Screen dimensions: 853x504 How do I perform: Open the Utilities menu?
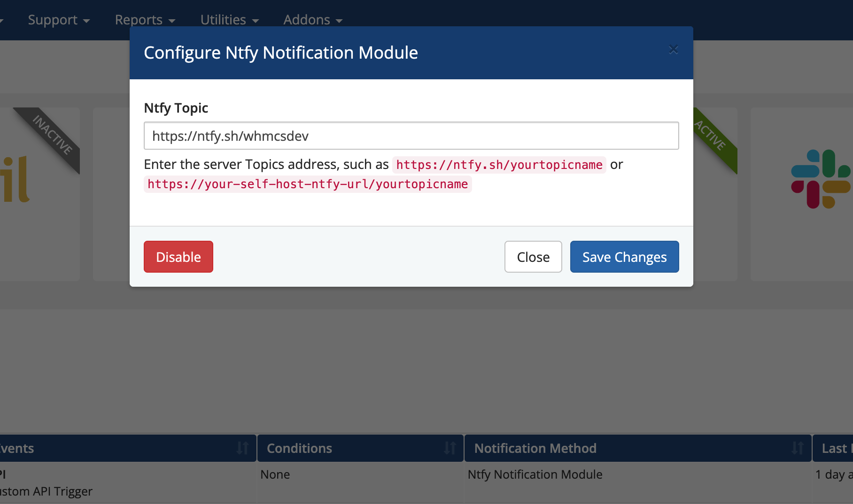pos(230,20)
